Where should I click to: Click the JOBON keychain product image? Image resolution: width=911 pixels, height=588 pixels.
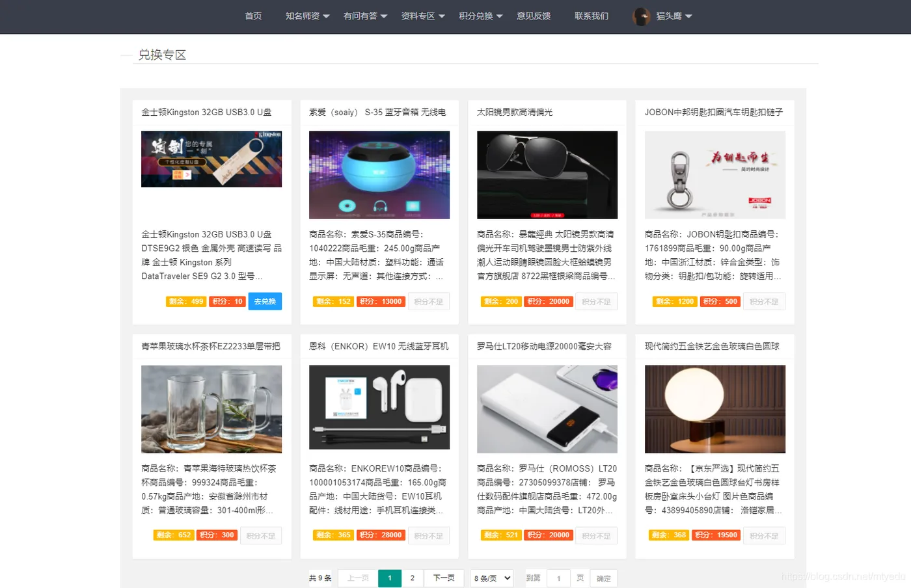point(715,175)
